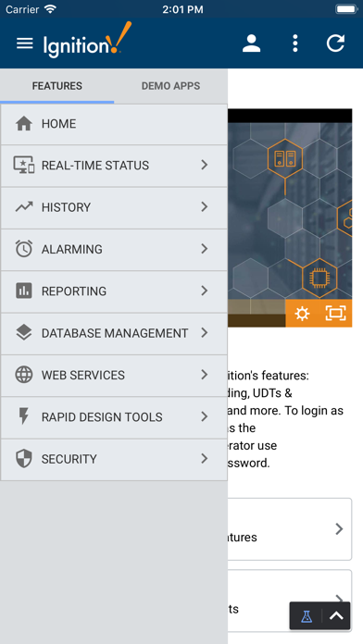Screen dimensions: 363x644
Task: Open the Alarming menu label
Action: pos(72,249)
